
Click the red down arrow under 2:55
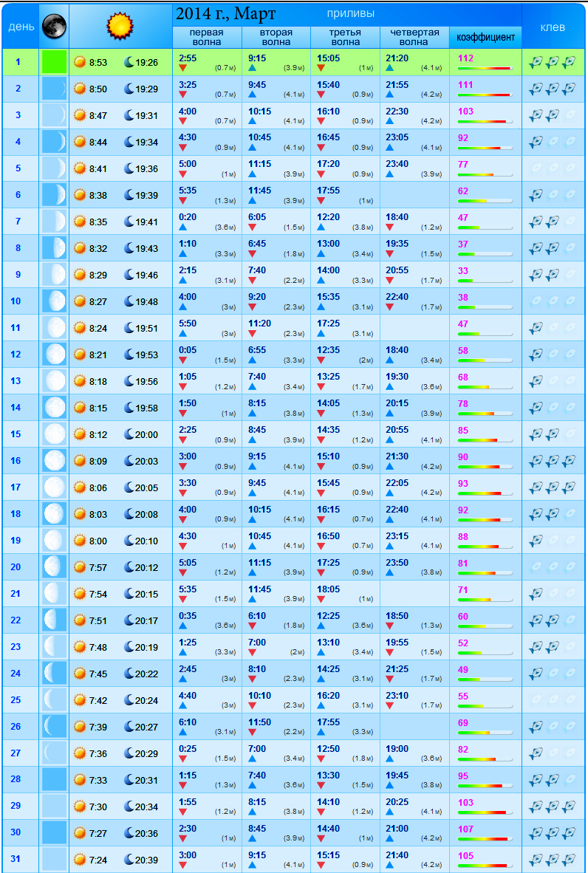[182, 68]
